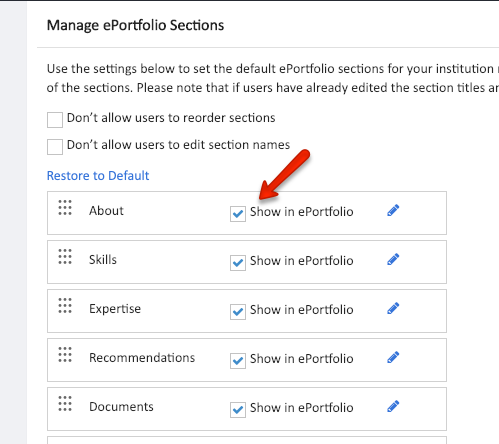Select the Expertise row reorder handle
Image resolution: width=499 pixels, height=444 pixels.
pyautogui.click(x=65, y=306)
